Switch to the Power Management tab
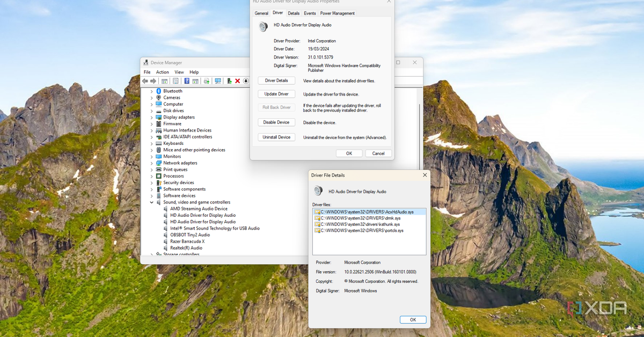This screenshot has height=337, width=644. click(337, 13)
